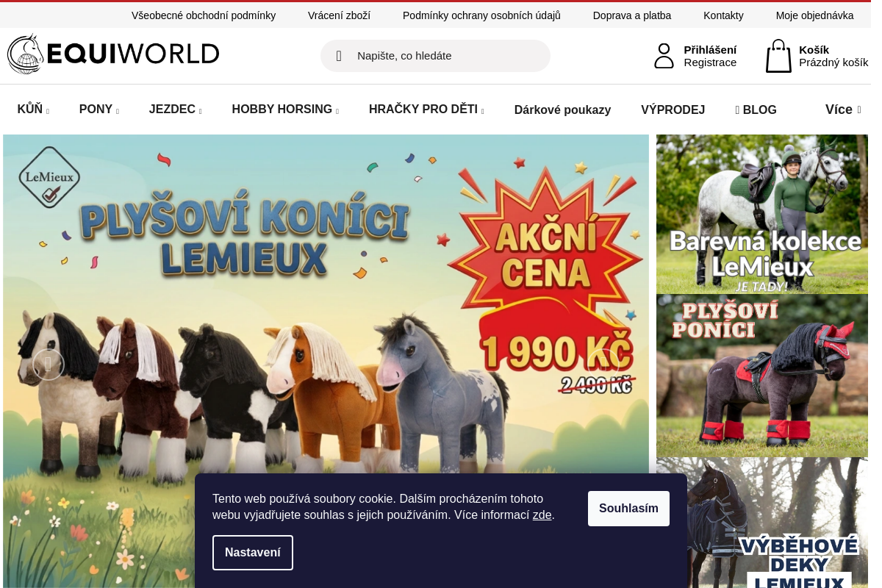Open cookie info 'zde' link
The image size is (882, 588).
click(542, 515)
